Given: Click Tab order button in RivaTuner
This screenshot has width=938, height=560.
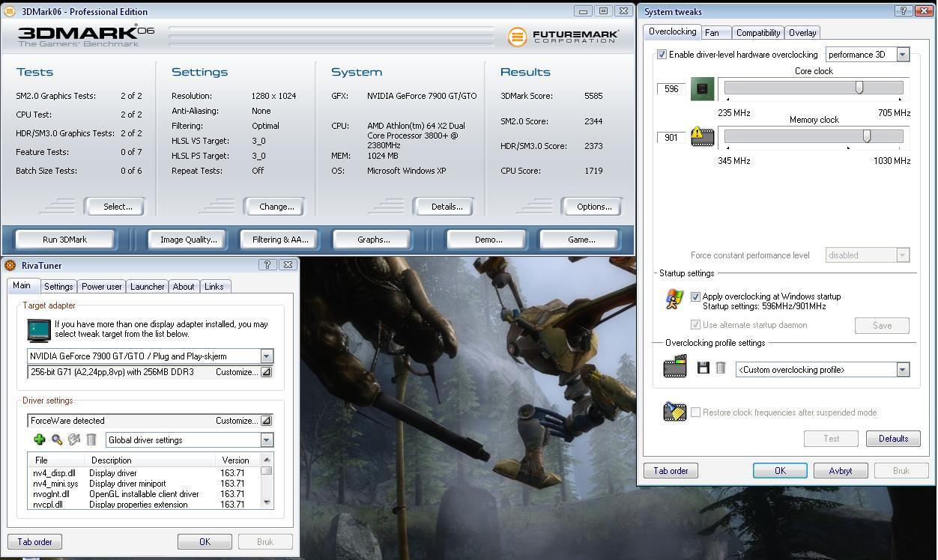Looking at the screenshot, I should [34, 542].
